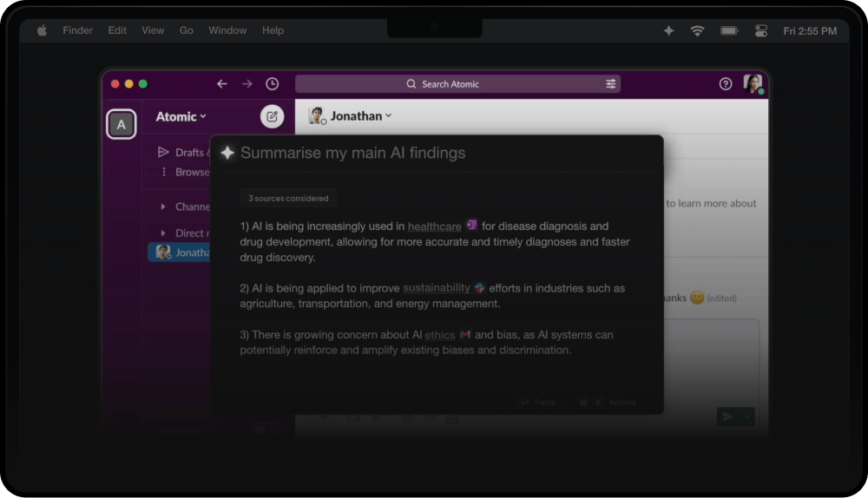Click the 'Summarise my main AI findings' query
This screenshot has width=868, height=498.
[x=352, y=153]
